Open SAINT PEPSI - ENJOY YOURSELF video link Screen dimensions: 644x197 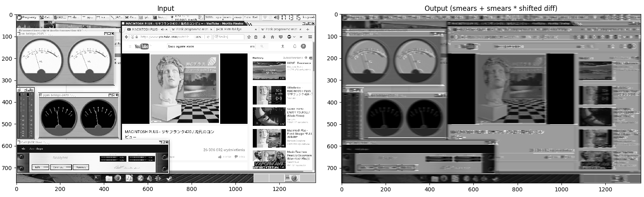coord(299,112)
